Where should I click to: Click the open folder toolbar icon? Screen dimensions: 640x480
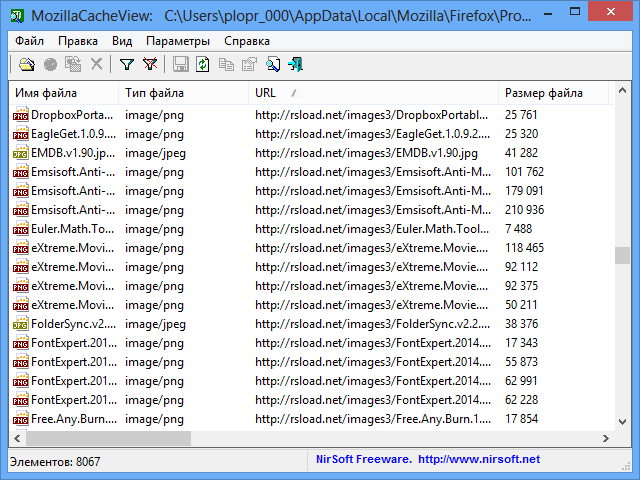27,65
